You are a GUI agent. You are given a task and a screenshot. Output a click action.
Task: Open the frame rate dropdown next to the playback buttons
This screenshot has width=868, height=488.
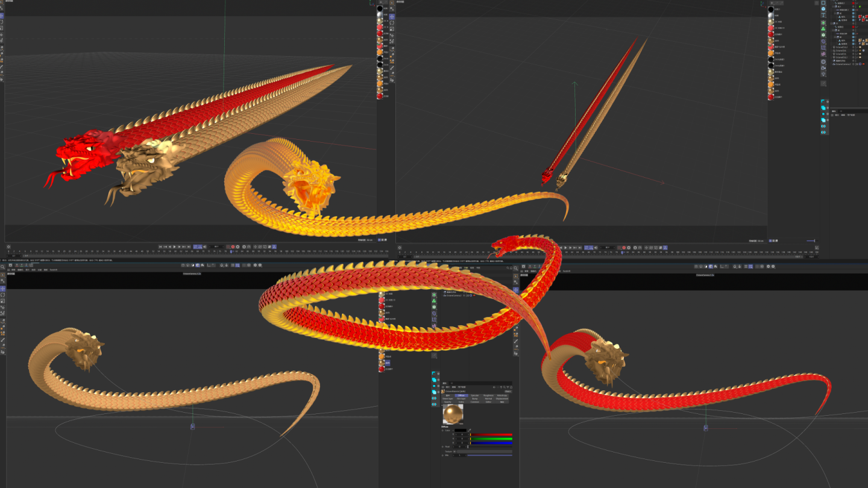[x=216, y=247]
